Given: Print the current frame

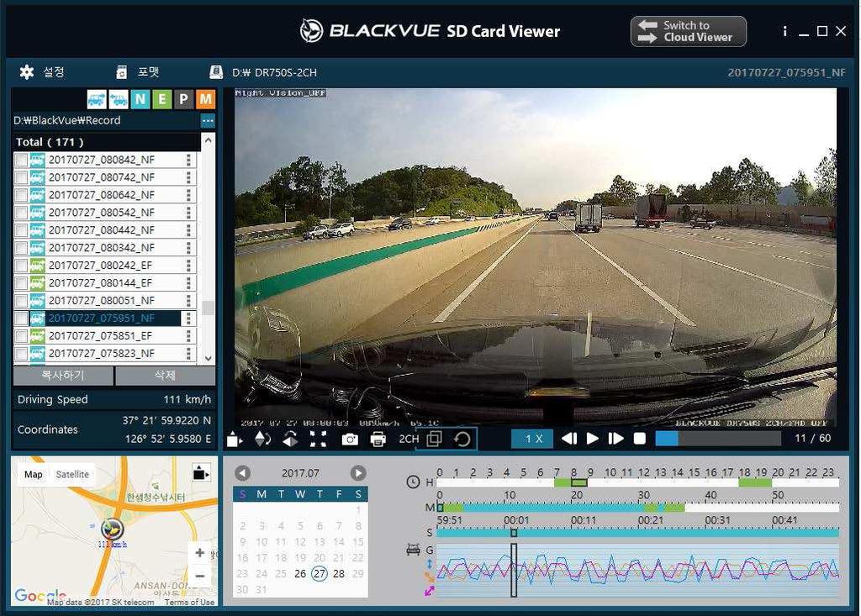Looking at the screenshot, I should 378,440.
